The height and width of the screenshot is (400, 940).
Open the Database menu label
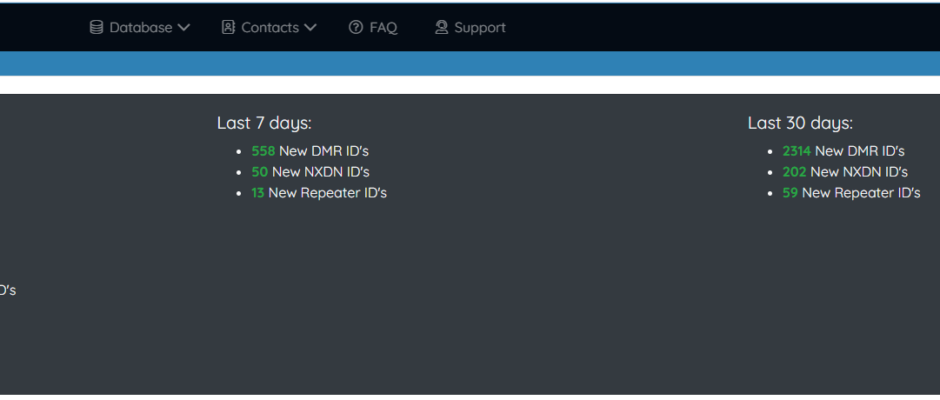pyautogui.click(x=141, y=28)
